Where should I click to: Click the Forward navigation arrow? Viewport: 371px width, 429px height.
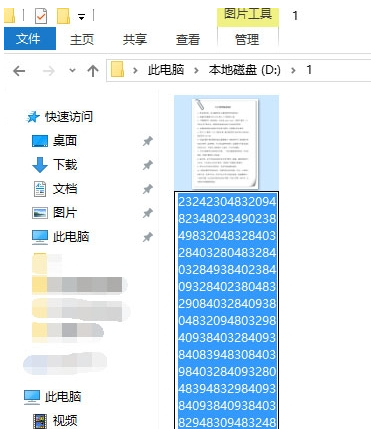pos(49,71)
